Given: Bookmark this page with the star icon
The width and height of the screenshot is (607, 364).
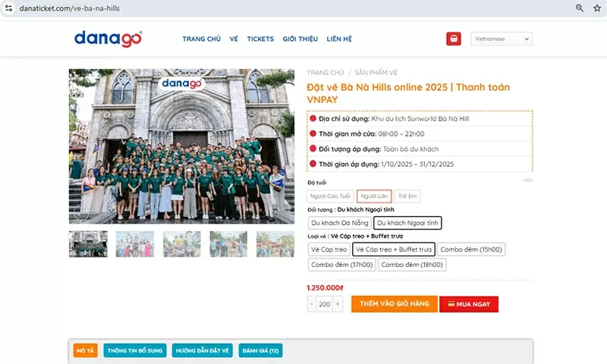Looking at the screenshot, I should coord(597,8).
